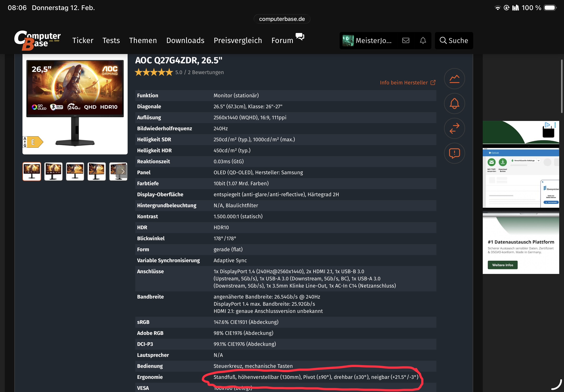Select the second monitor thumbnail image

pyautogui.click(x=53, y=171)
